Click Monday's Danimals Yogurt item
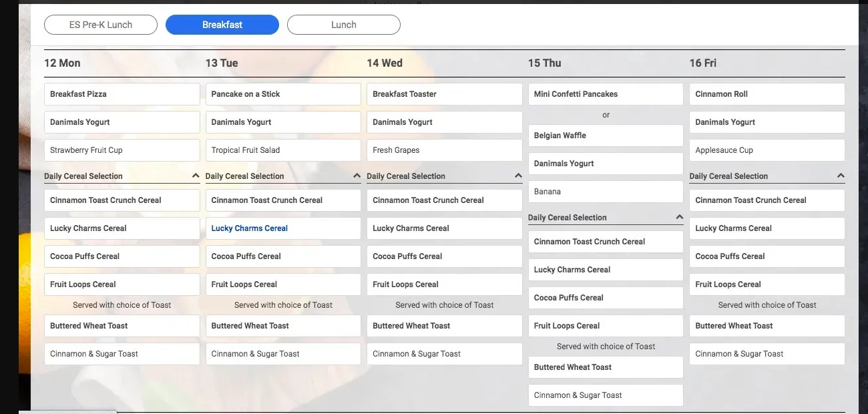This screenshot has width=868, height=414. tap(122, 122)
